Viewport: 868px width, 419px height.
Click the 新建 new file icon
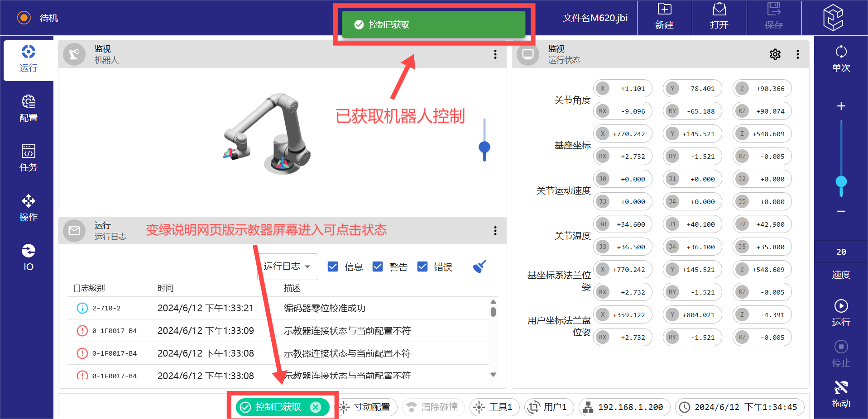pos(664,10)
